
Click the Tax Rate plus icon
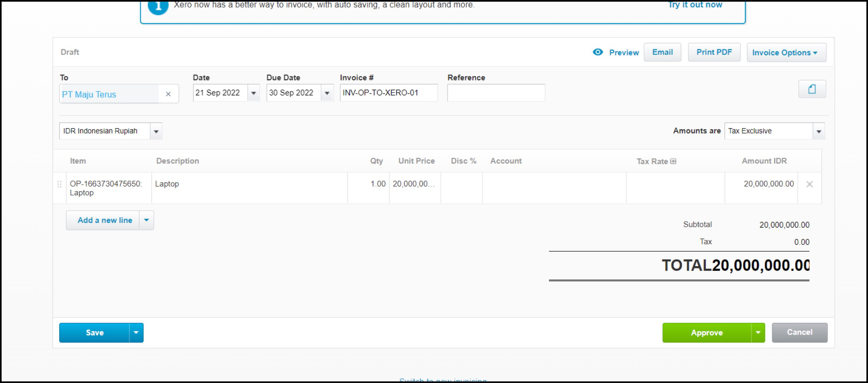[x=673, y=161]
